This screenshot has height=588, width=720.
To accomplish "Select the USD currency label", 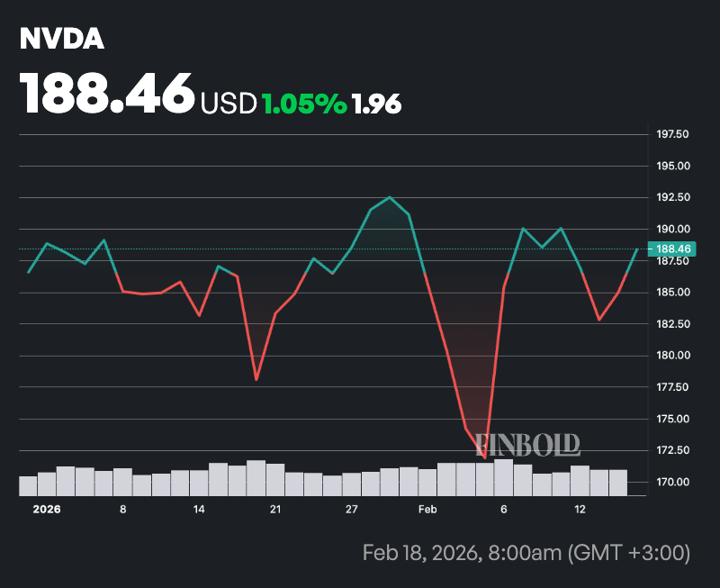I will (x=229, y=104).
